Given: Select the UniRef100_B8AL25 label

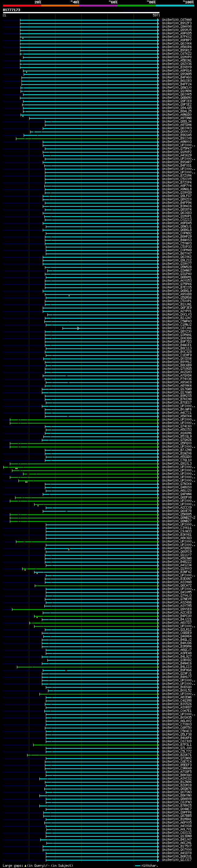Looking at the screenshot, I should (176, 111).
